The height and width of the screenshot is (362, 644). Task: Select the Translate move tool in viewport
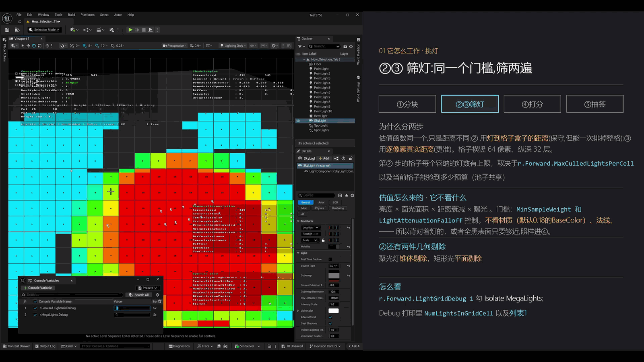[x=28, y=46]
